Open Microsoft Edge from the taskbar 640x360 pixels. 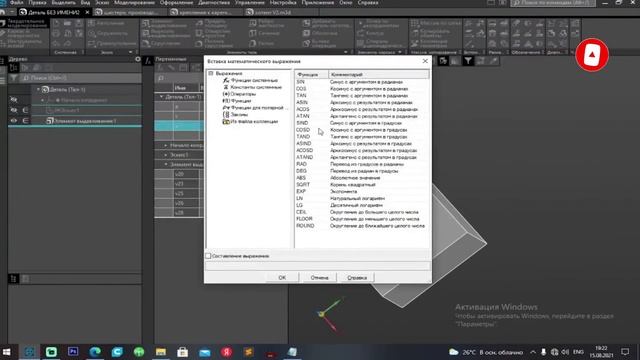(95, 352)
